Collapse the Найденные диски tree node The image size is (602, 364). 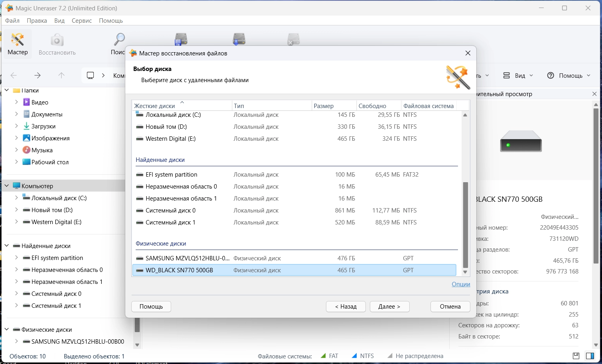7,246
